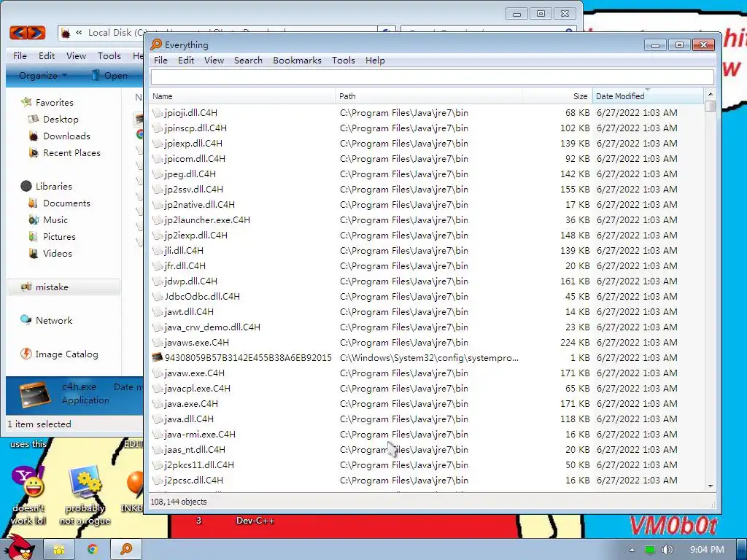747x560 pixels.
Task: Select the java.dll.C4H file name
Action: (x=189, y=419)
